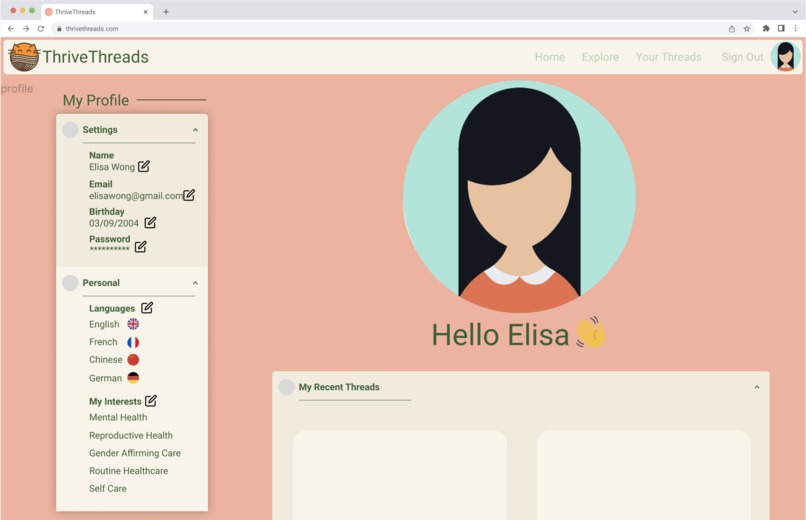Select Routine Healthcare interest
806x520 pixels.
(x=129, y=471)
